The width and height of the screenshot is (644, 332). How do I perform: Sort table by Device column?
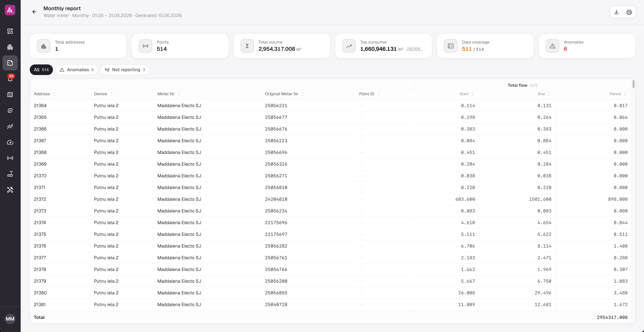[x=103, y=94]
